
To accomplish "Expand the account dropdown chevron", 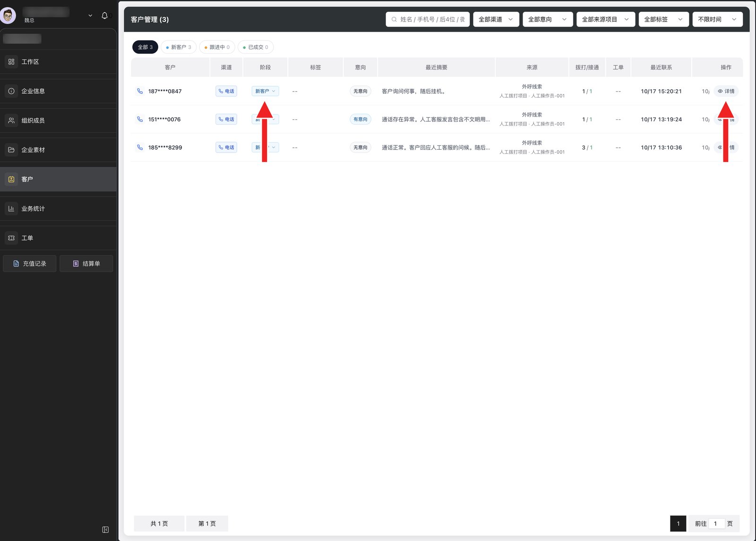I will 90,16.
